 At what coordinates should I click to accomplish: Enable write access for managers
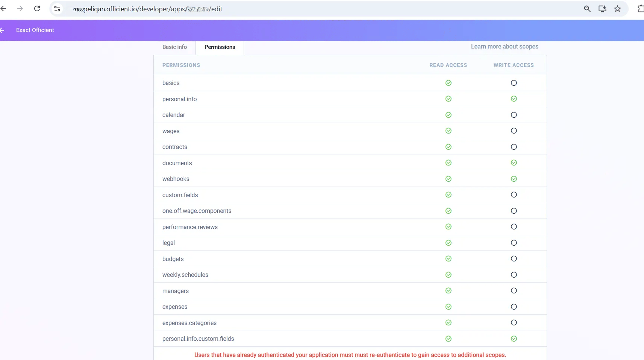tap(514, 291)
